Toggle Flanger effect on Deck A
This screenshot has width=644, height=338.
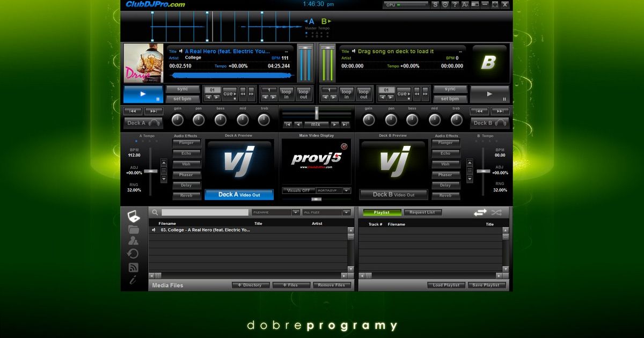click(187, 143)
